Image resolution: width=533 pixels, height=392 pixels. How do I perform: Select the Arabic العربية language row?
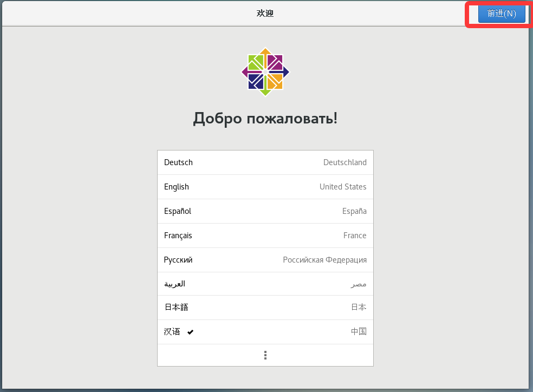pyautogui.click(x=265, y=284)
